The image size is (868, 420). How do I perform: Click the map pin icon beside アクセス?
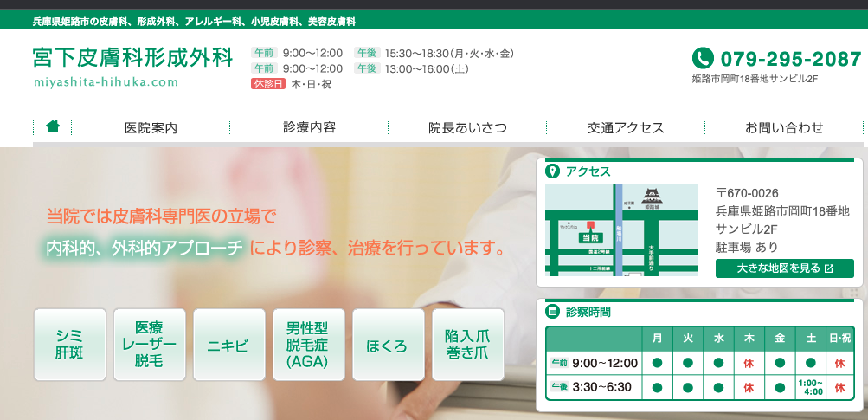click(552, 171)
